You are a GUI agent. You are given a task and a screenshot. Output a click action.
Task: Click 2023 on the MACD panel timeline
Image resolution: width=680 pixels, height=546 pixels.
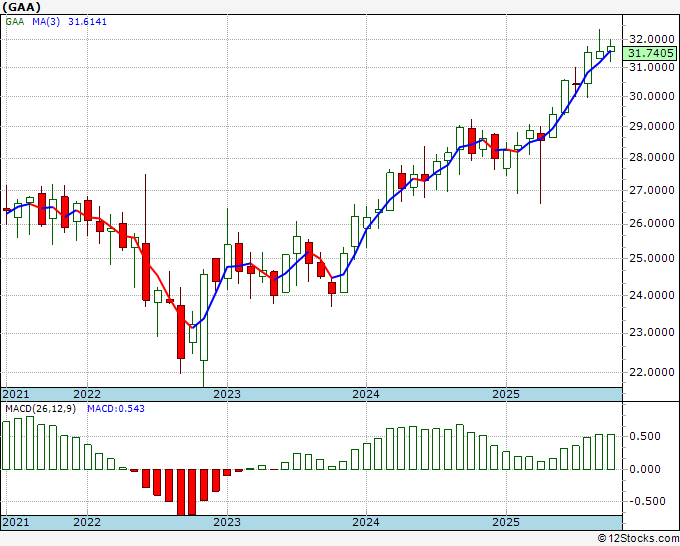[x=227, y=522]
